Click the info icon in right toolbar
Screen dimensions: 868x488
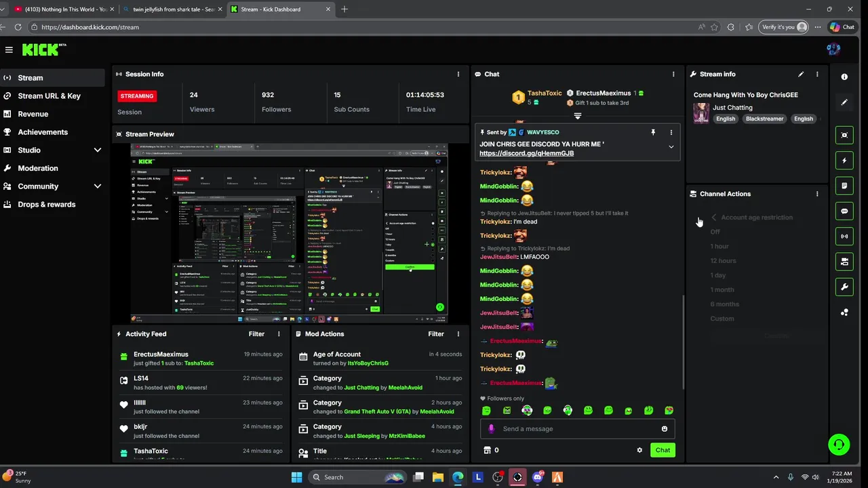coord(844,77)
